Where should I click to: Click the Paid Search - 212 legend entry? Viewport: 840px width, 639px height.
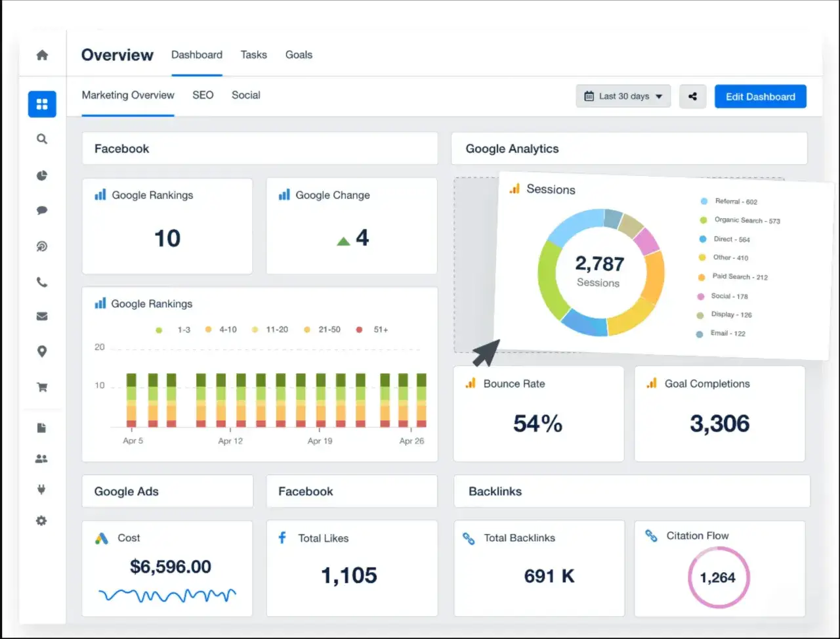pyautogui.click(x=732, y=277)
